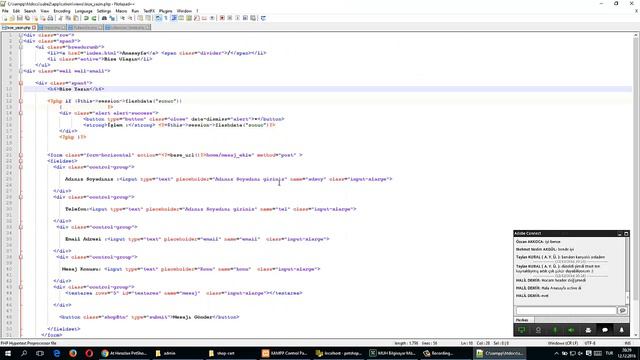This screenshot has height=360, width=640.
Task: Toggle the speaker audio in Adobe Connect panel
Action: point(571,330)
